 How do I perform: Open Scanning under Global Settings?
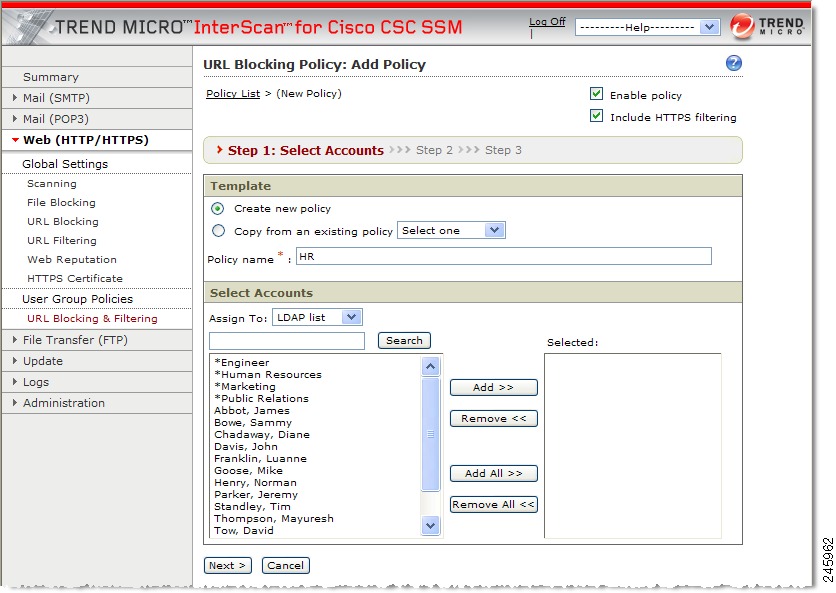pyautogui.click(x=52, y=183)
